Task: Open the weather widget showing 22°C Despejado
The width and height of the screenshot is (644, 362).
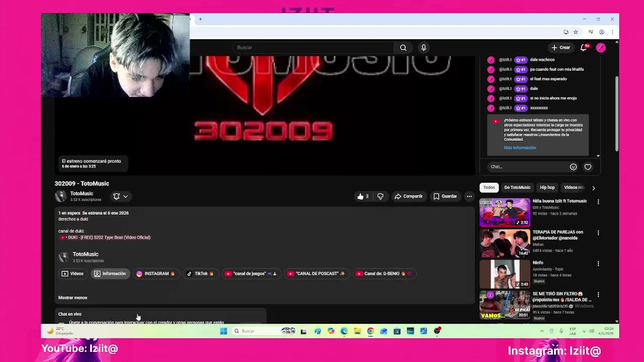Action: (x=60, y=331)
